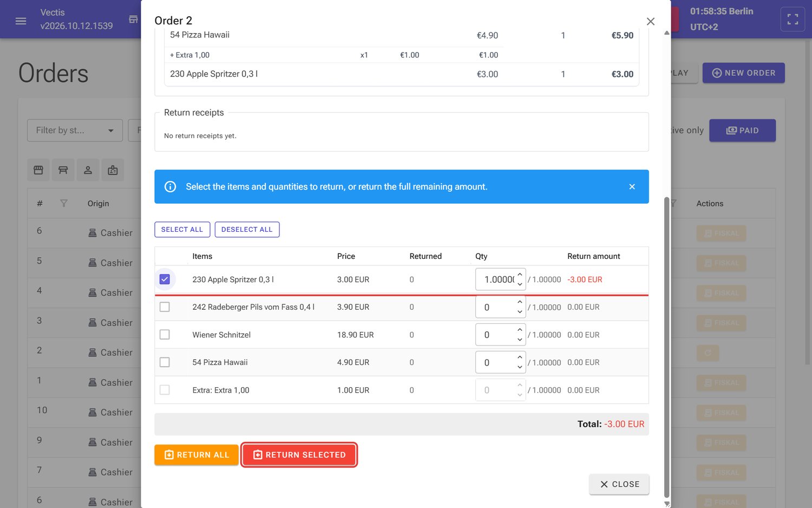
Task: Click the Extra: Extra 1,00 checkbox
Action: (165, 390)
